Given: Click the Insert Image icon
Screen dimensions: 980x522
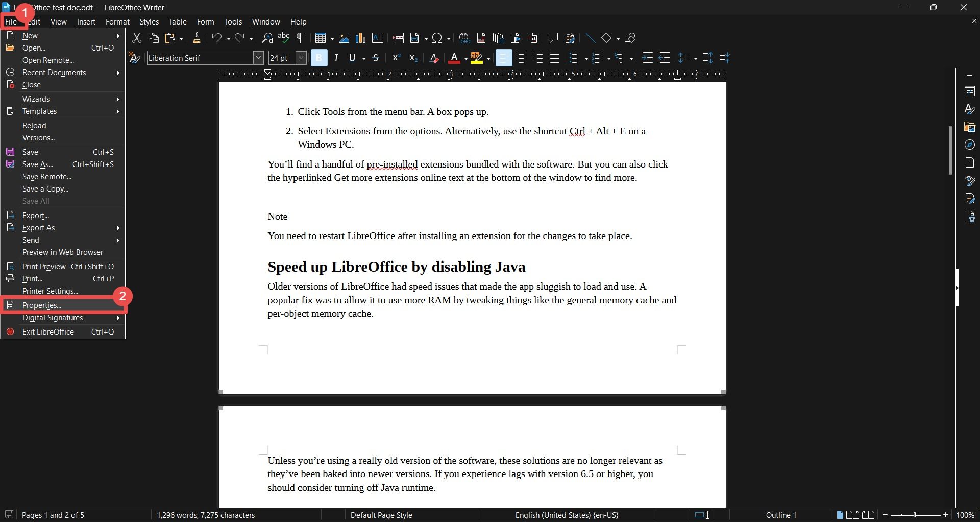Looking at the screenshot, I should tap(345, 38).
